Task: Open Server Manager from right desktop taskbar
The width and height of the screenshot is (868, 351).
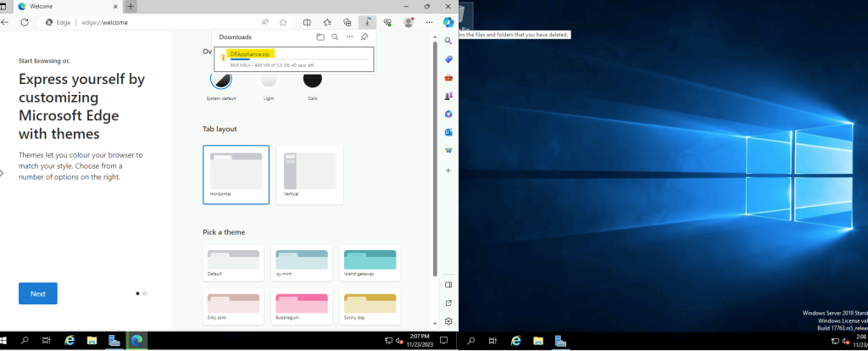Action: tap(560, 342)
